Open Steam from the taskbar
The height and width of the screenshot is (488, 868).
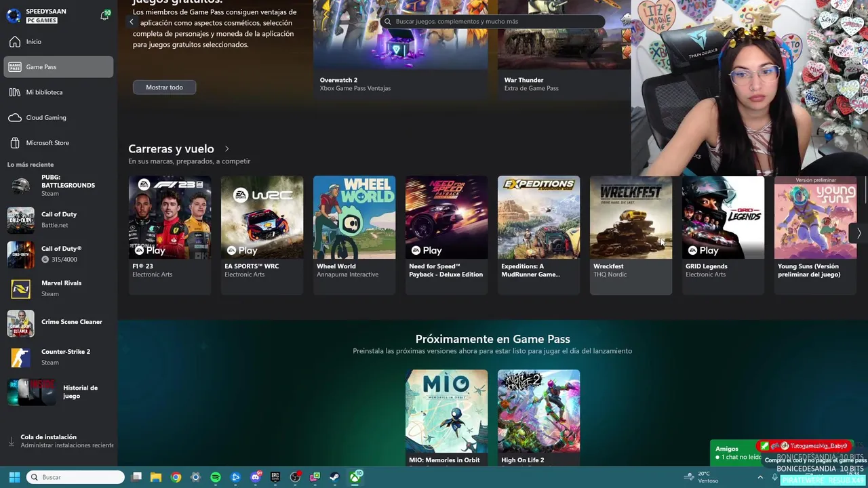[335, 477]
